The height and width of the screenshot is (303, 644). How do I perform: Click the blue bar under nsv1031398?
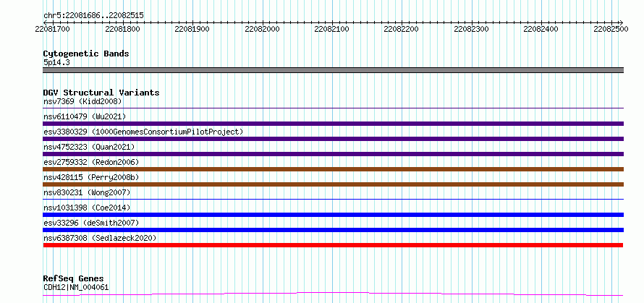coord(333,215)
